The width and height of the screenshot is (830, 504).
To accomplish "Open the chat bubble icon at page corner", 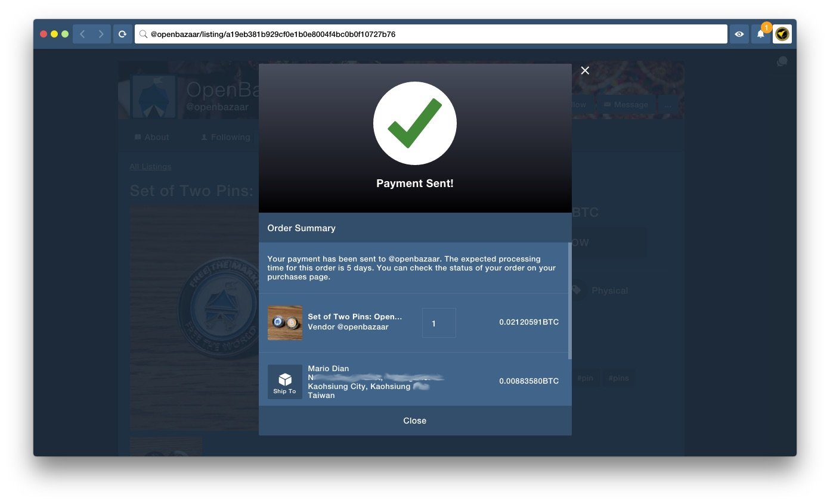I will tap(782, 61).
